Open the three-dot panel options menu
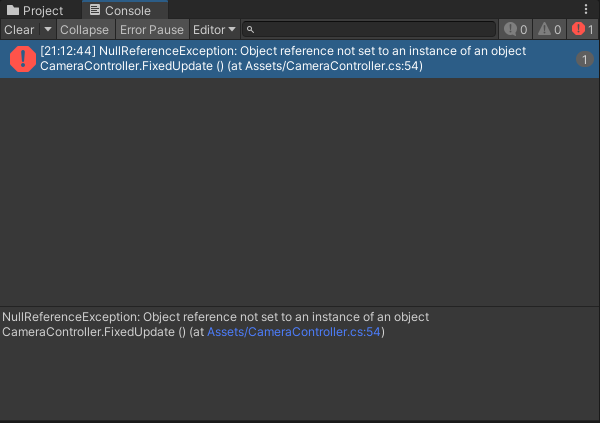 586,10
